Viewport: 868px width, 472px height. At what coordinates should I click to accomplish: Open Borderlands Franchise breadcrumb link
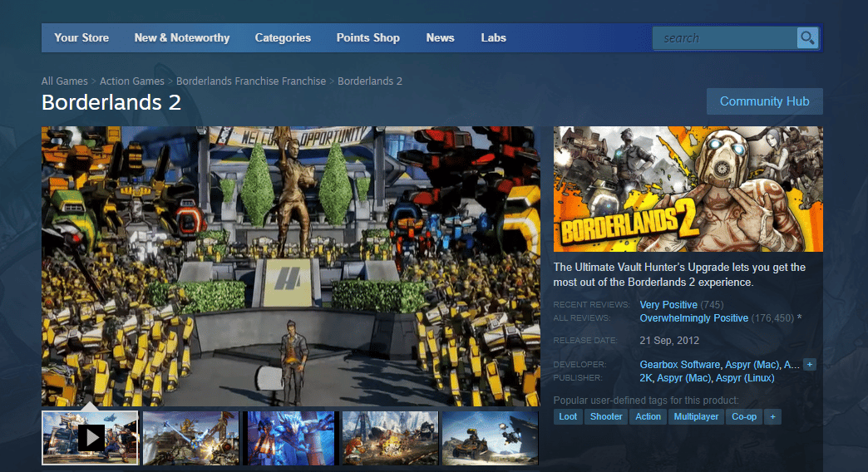point(251,81)
